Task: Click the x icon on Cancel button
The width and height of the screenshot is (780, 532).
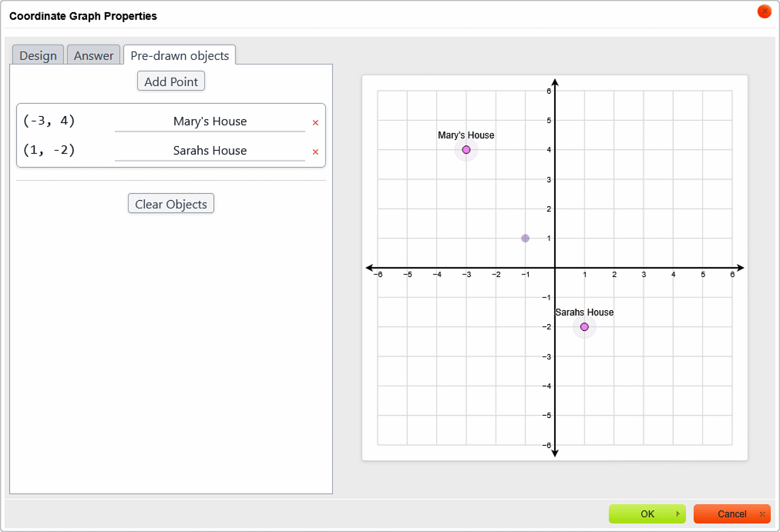Action: click(762, 514)
